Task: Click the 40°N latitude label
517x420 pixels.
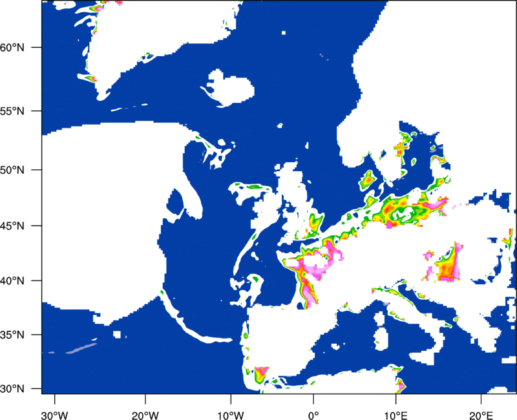Action: pos(12,281)
